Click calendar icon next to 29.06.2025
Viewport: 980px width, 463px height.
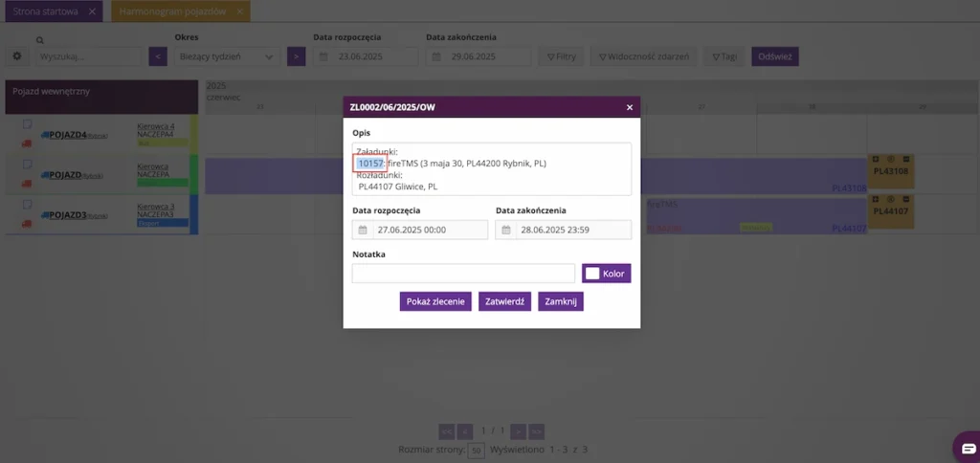436,56
